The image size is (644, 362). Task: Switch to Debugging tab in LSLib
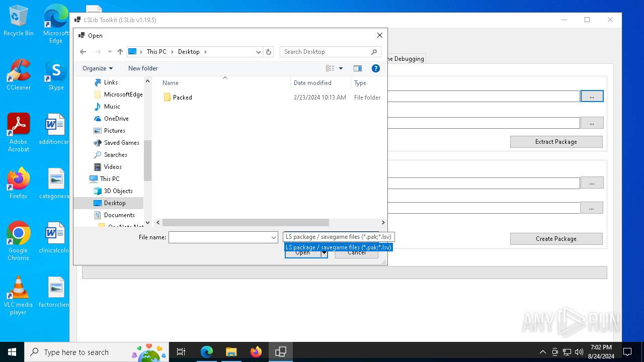[407, 59]
